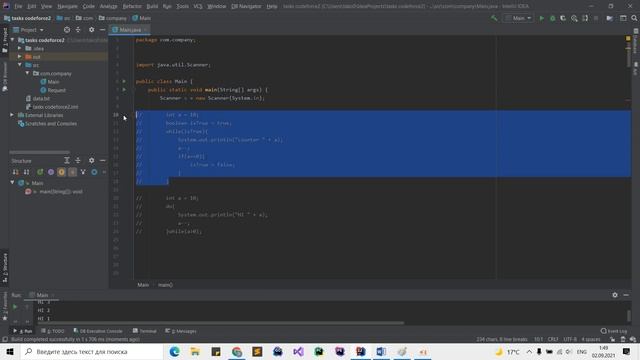Viewport: 640px width, 360px height.
Task: Open Structure panel settings gear
Action: pyautogui.click(x=91, y=160)
